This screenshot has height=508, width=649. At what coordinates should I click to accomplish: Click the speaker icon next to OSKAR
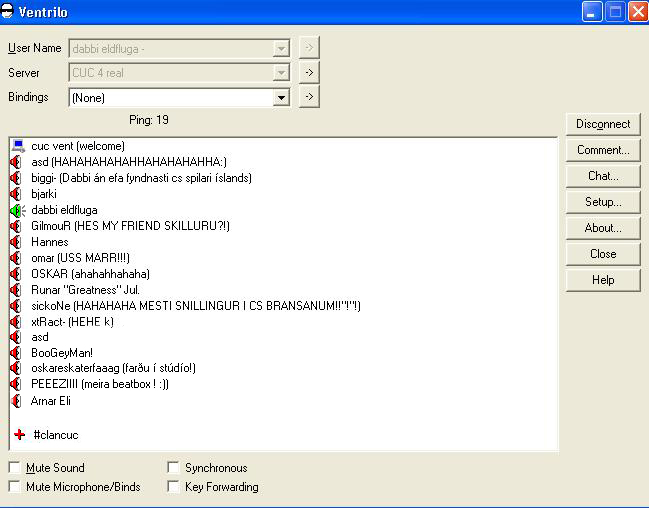coord(16,274)
